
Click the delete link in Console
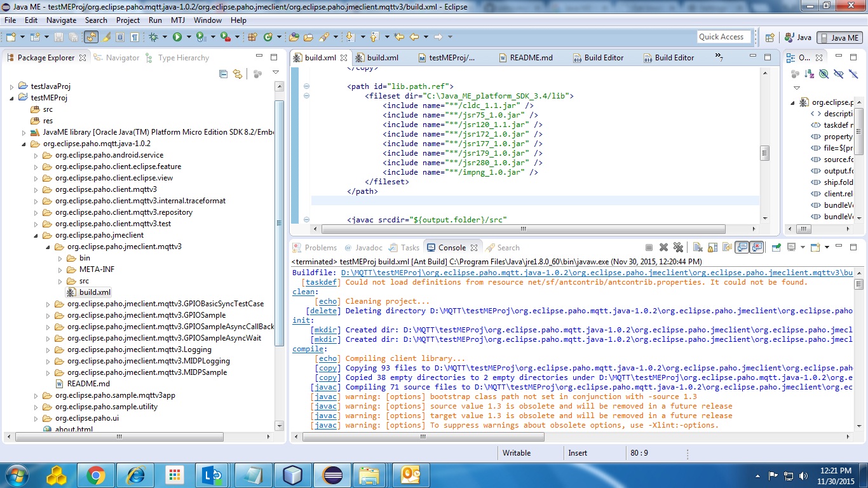coord(324,311)
